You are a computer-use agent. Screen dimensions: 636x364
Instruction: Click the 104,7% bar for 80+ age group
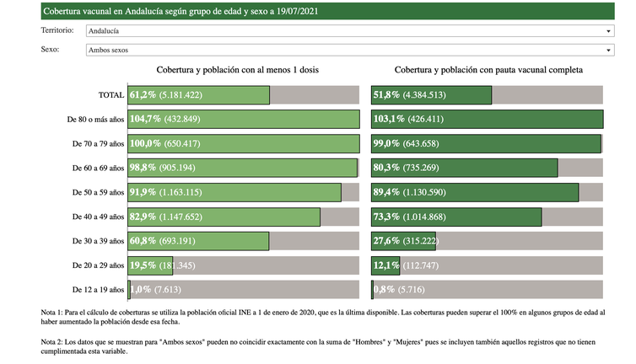point(243,120)
